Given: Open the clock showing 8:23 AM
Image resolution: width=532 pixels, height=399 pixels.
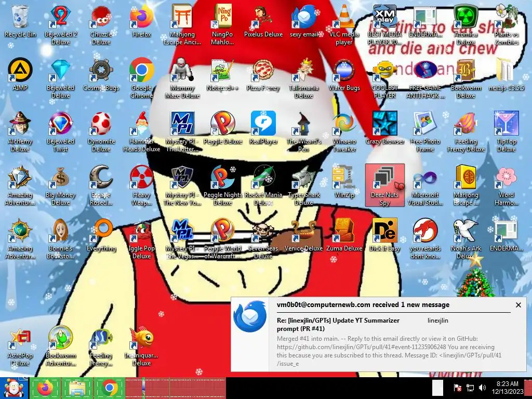Looking at the screenshot, I should 508,388.
